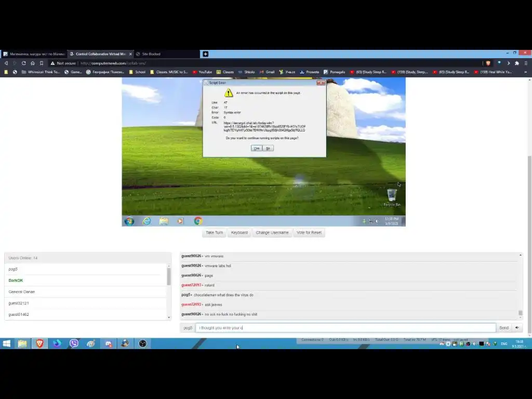This screenshot has height=399, width=532.
Task: Open the file explorer in the VM taskbar
Action: click(164, 221)
